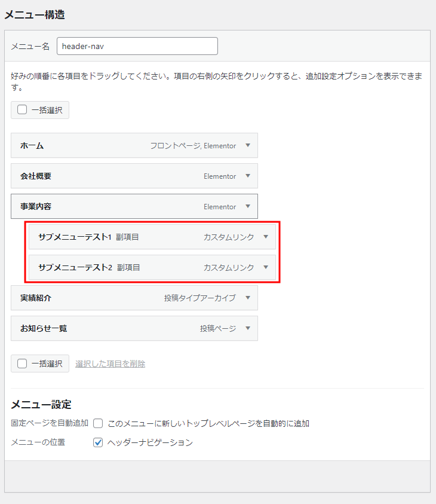
Task: Open 実績紹介 item settings arrow
Action: (248, 298)
